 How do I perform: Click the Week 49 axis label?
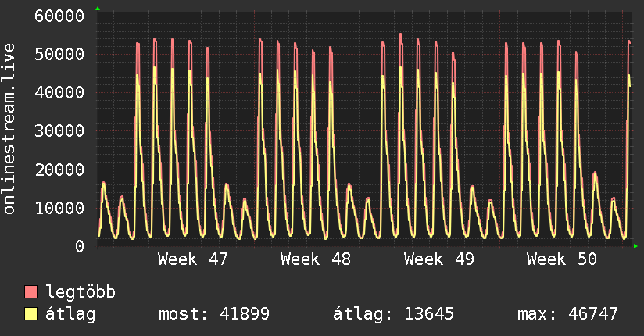pos(439,259)
